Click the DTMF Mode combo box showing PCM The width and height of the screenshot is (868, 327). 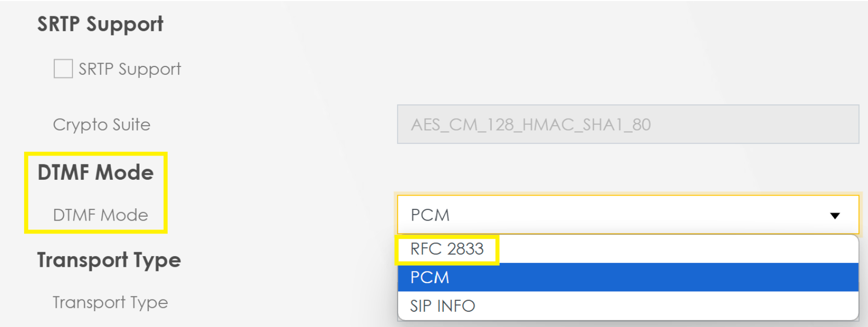[x=628, y=215]
